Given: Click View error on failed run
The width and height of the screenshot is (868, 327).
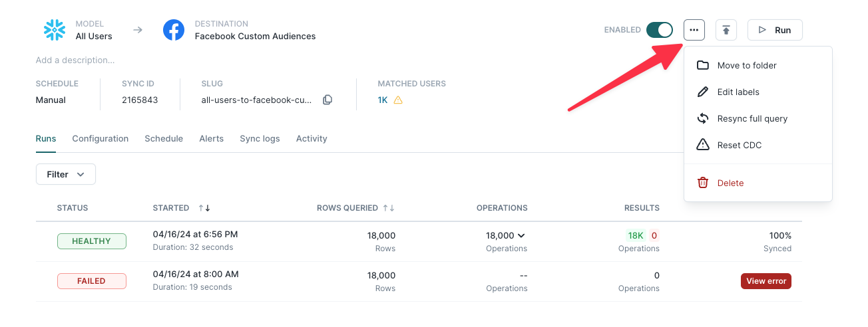Looking at the screenshot, I should coord(765,281).
